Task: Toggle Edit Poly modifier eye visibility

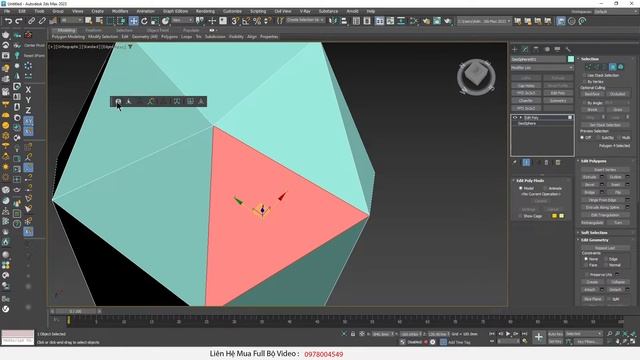Action: click(x=515, y=118)
